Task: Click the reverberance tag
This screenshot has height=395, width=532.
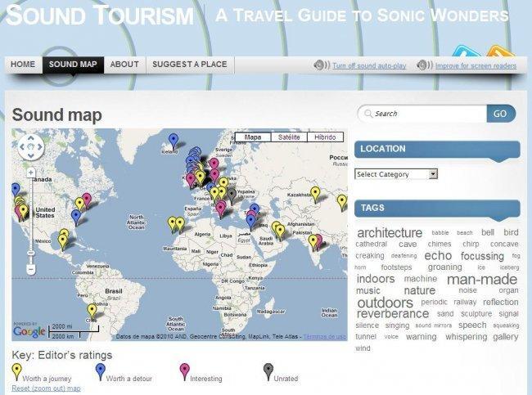Action: click(393, 313)
